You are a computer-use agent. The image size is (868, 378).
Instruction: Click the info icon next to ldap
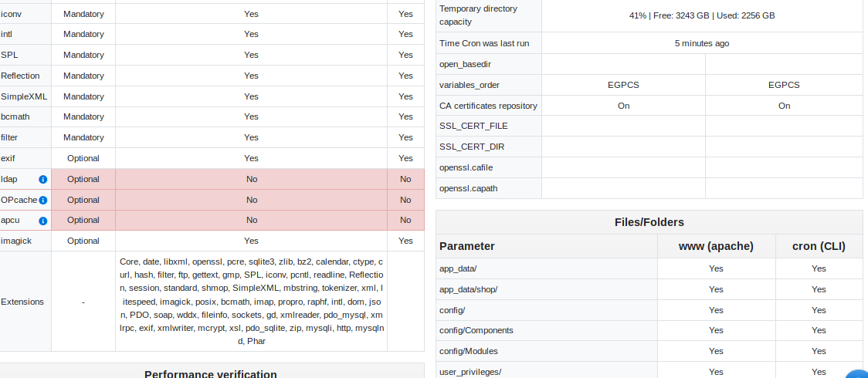[x=42, y=179]
